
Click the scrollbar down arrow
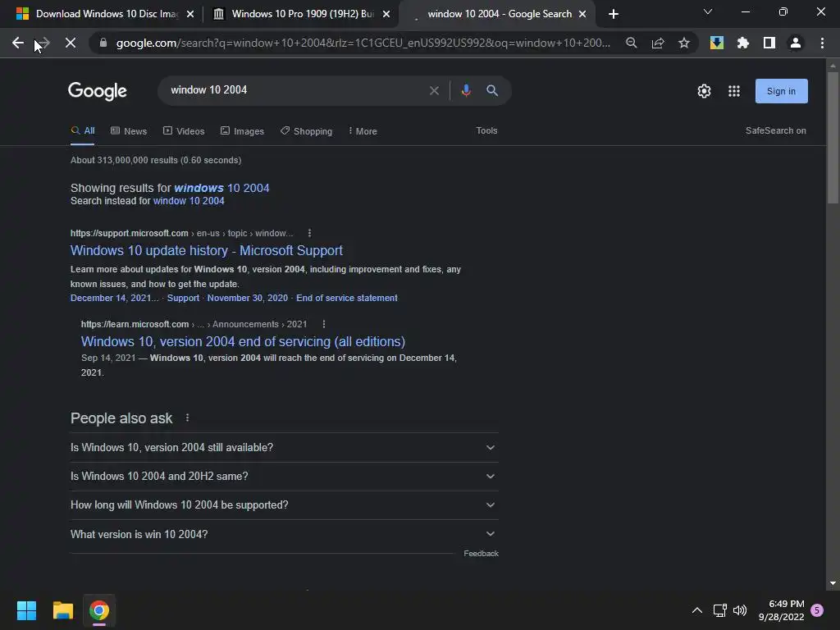pyautogui.click(x=833, y=583)
